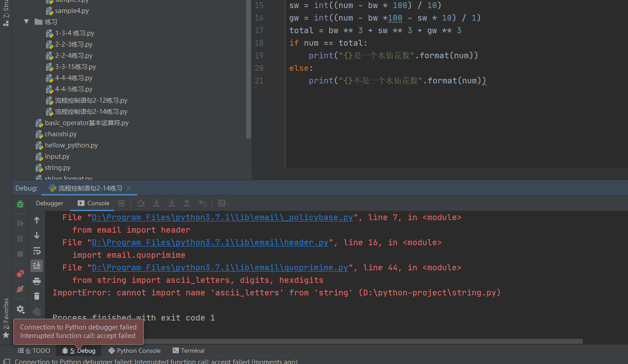The image size is (628, 364).
Task: Click the console Up stack trace arrow
Action: click(x=37, y=220)
